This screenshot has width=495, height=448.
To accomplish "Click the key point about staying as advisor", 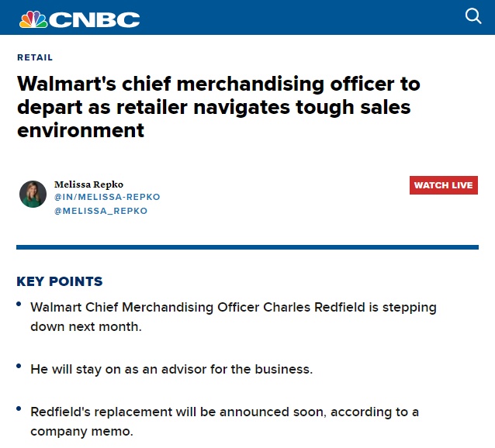I will tap(171, 369).
